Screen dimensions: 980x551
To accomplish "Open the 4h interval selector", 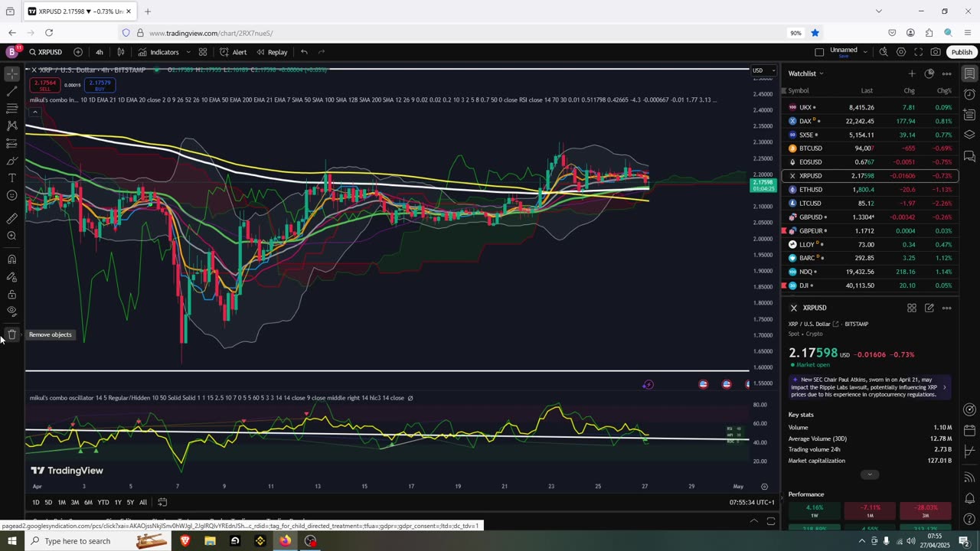I will [x=100, y=52].
